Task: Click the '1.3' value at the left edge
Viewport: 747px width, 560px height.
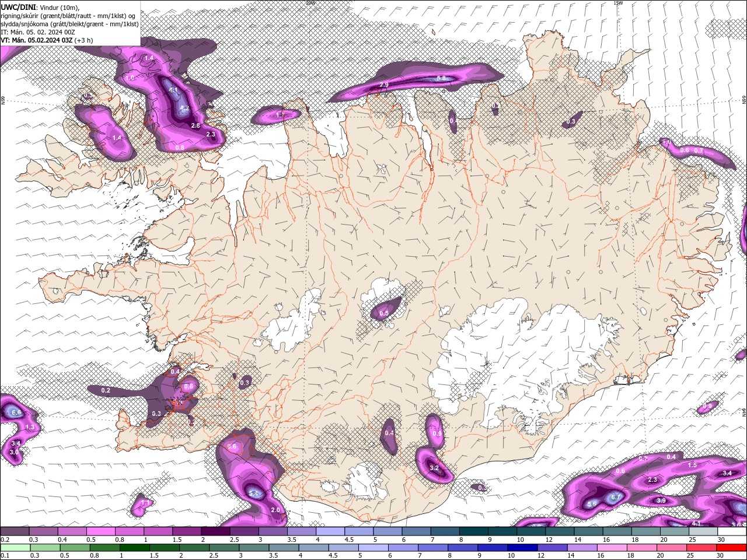Action: 30,428
